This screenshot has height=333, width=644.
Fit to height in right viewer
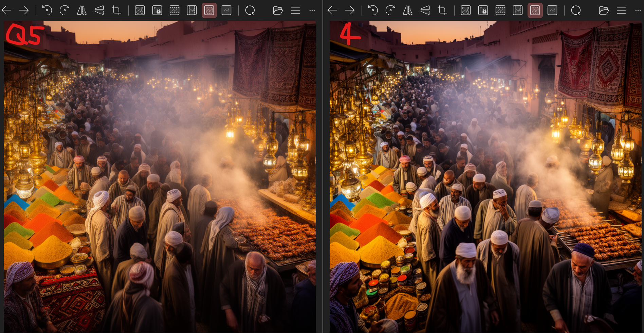tap(518, 11)
